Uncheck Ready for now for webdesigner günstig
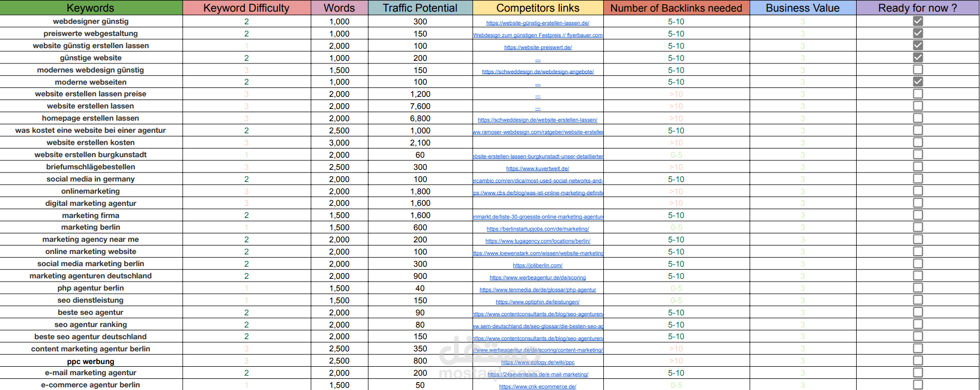 tap(918, 21)
